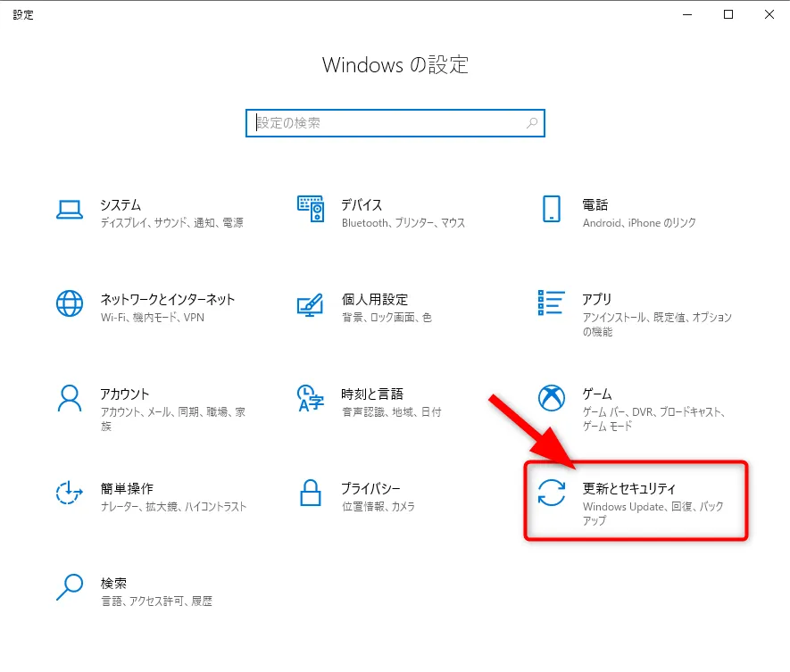Click the Privacy (プライバシー) lock icon
Image resolution: width=790 pixels, height=672 pixels.
(311, 493)
